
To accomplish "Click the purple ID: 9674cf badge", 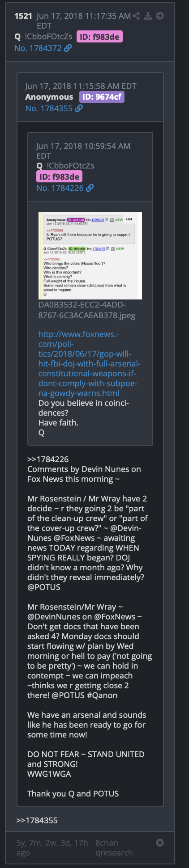I will click(x=102, y=97).
